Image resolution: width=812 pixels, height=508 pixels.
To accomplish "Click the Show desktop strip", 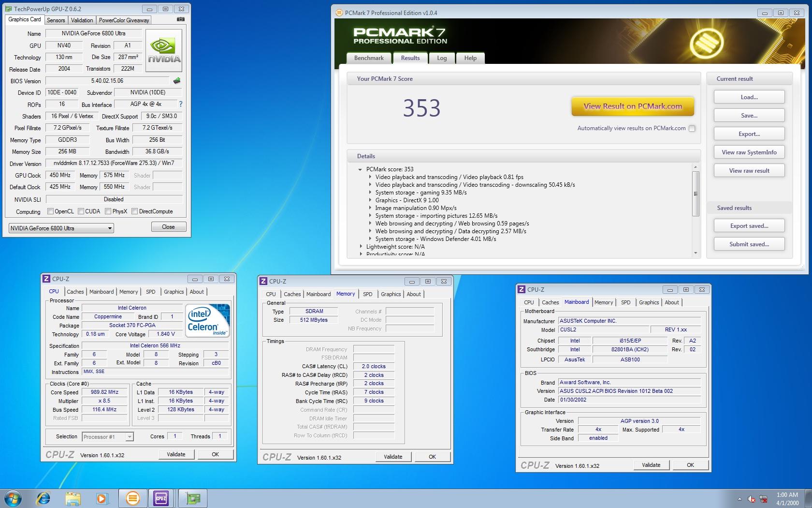I will click(809, 498).
